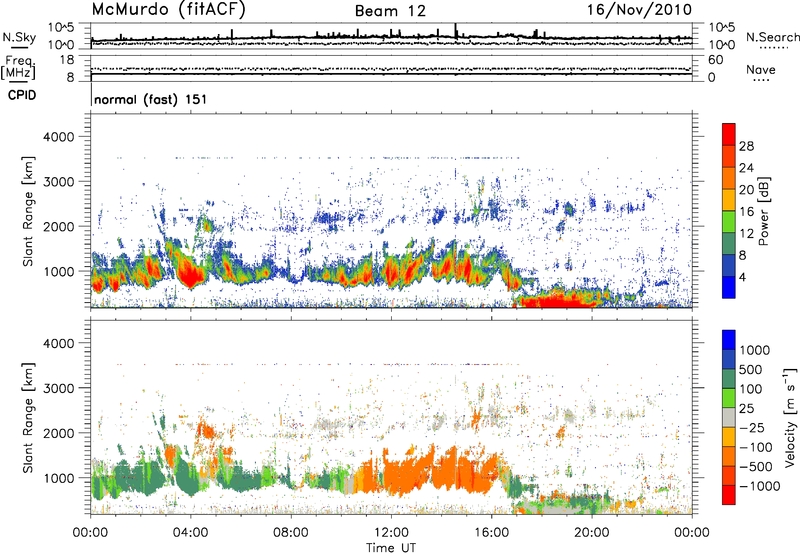The image size is (800, 554).
Task: Click the 'Beam 12' header label
Action: 390,11
